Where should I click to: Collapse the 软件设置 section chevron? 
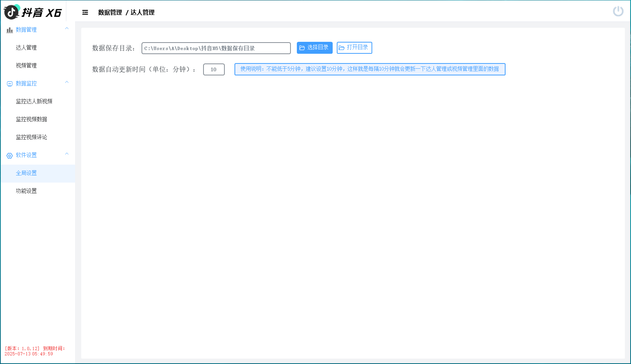(67, 154)
